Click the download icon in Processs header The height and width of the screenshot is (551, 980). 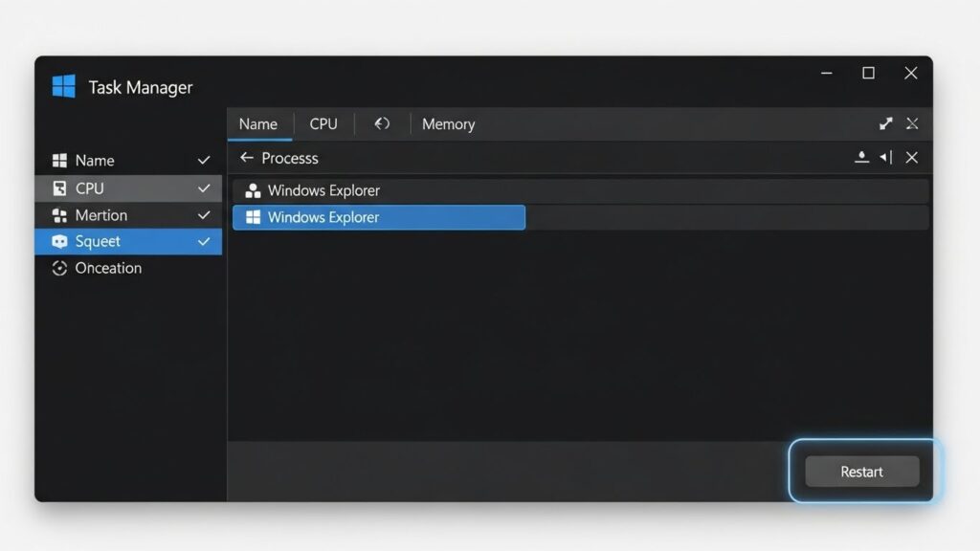[x=861, y=158]
